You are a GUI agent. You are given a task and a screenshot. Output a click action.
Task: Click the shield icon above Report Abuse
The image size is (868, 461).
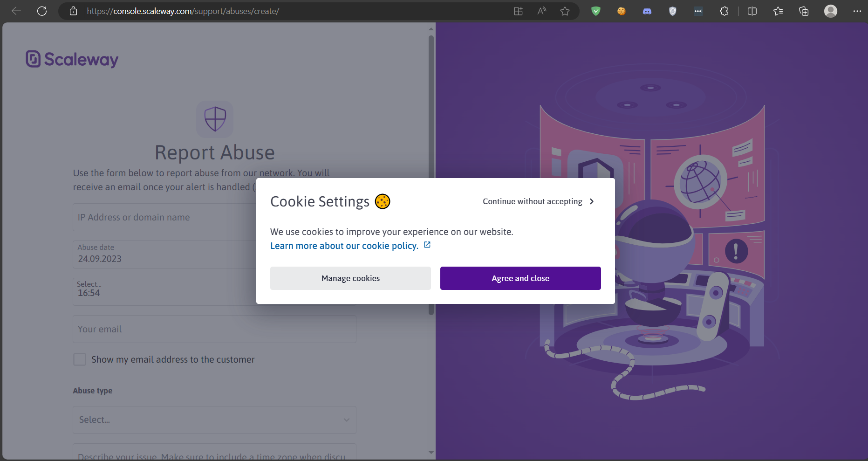pyautogui.click(x=215, y=119)
